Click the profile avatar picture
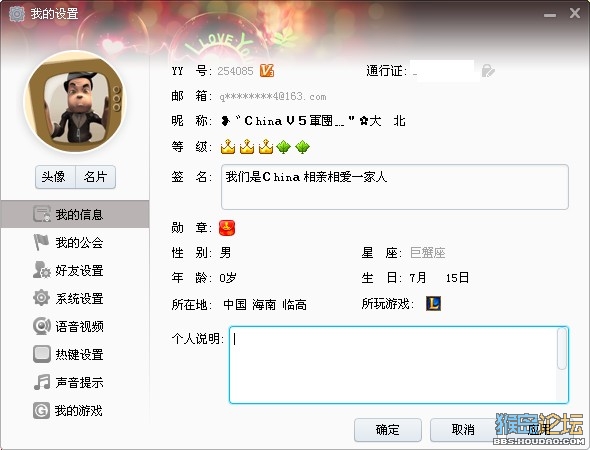590x450 pixels. (x=75, y=102)
